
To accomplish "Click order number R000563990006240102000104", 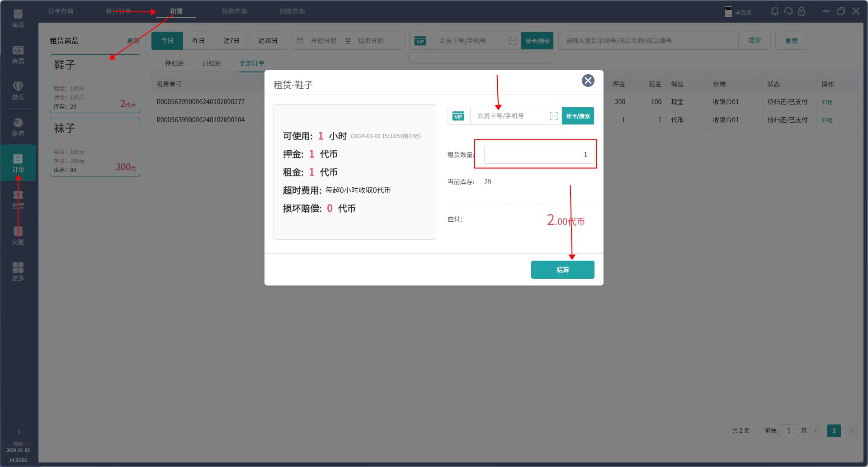I will [201, 120].
